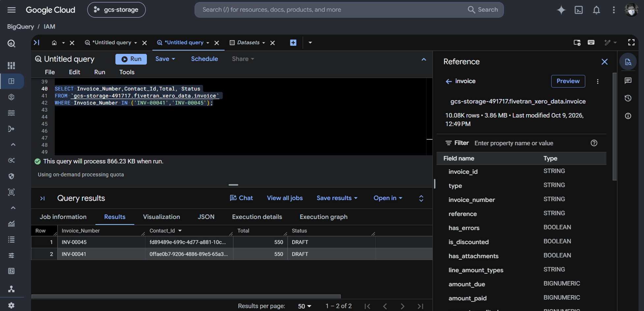Open the user account avatar
Screen dimensions: 644x311
(631, 10)
